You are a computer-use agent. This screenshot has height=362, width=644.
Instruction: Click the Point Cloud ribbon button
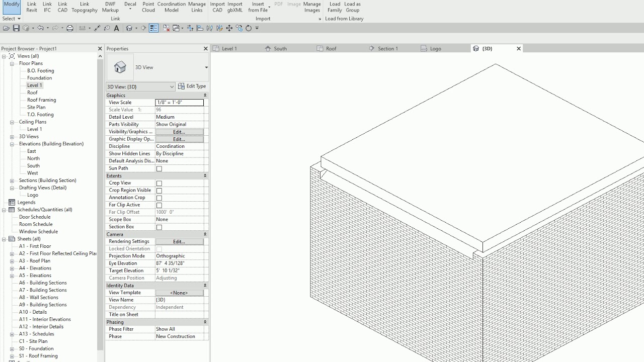[x=148, y=7]
